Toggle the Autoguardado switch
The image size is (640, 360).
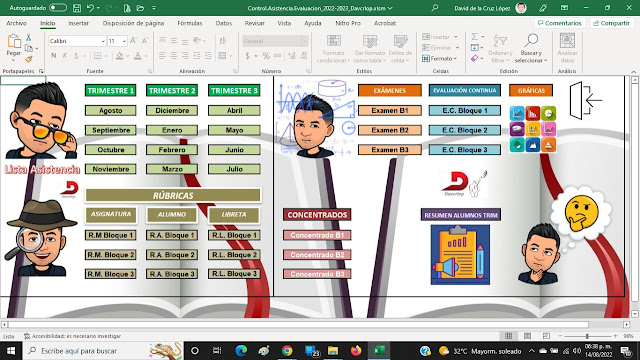(x=58, y=8)
